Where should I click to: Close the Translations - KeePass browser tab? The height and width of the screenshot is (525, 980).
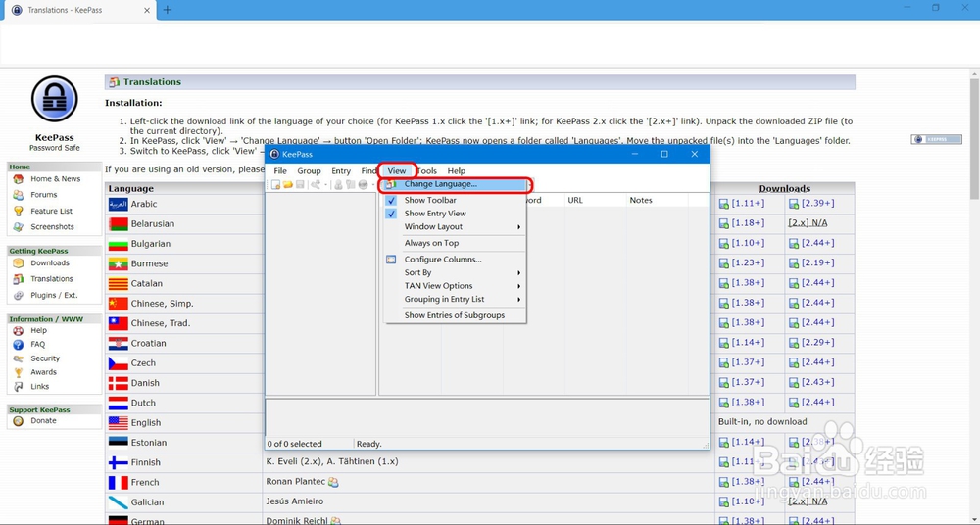pyautogui.click(x=148, y=10)
